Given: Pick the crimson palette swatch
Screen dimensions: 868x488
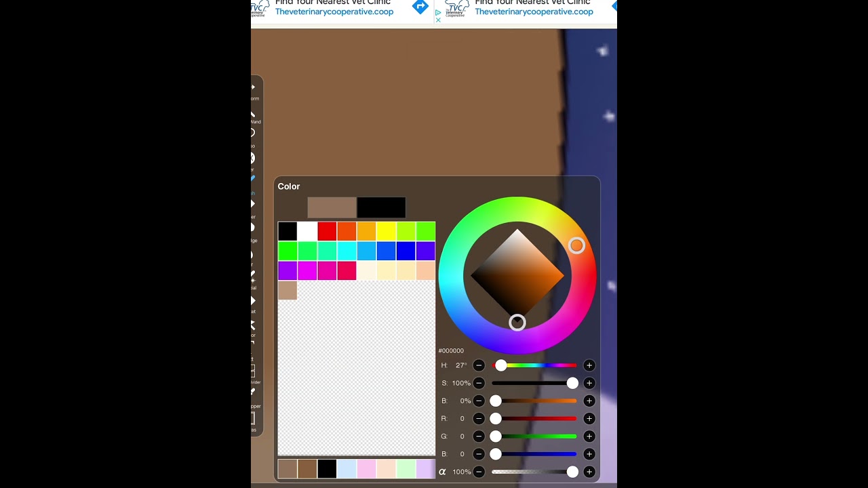Looking at the screenshot, I should click(347, 270).
